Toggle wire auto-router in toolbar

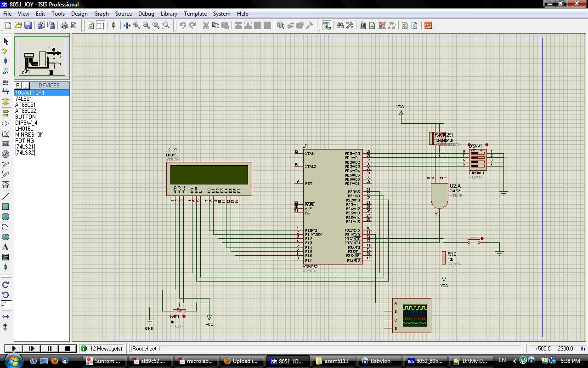pos(327,26)
